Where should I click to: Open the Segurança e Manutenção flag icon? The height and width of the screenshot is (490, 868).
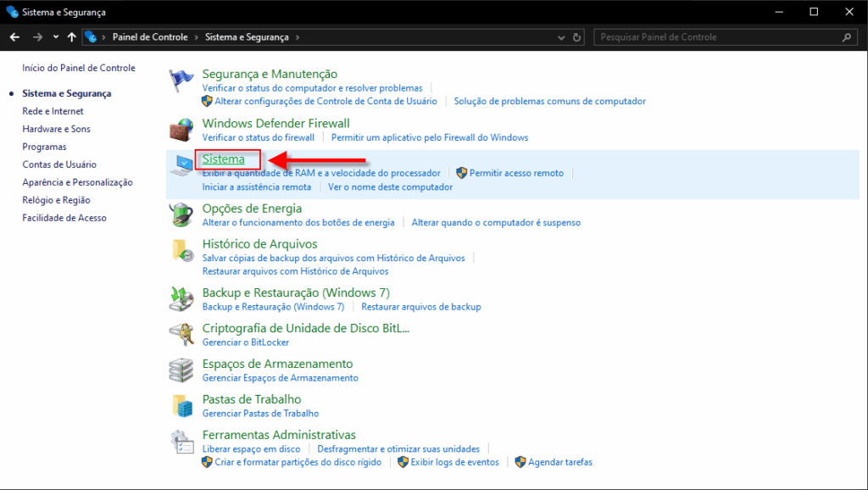tap(181, 81)
